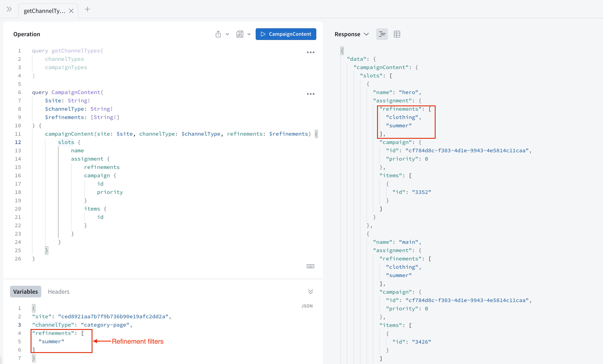Image resolution: width=603 pixels, height=364 pixels.
Task: Select the getChannelTypes operation tab
Action: [x=45, y=11]
